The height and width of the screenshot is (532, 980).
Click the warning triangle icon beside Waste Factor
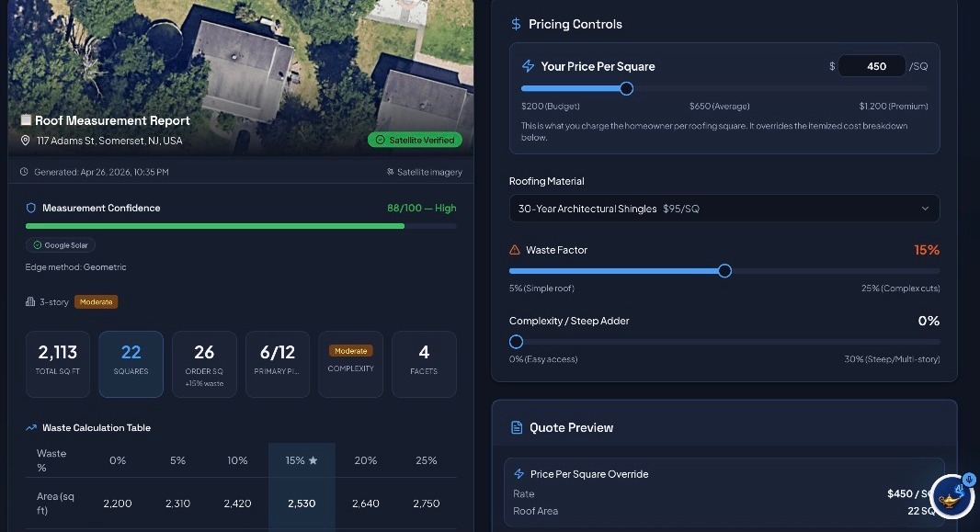tap(515, 250)
